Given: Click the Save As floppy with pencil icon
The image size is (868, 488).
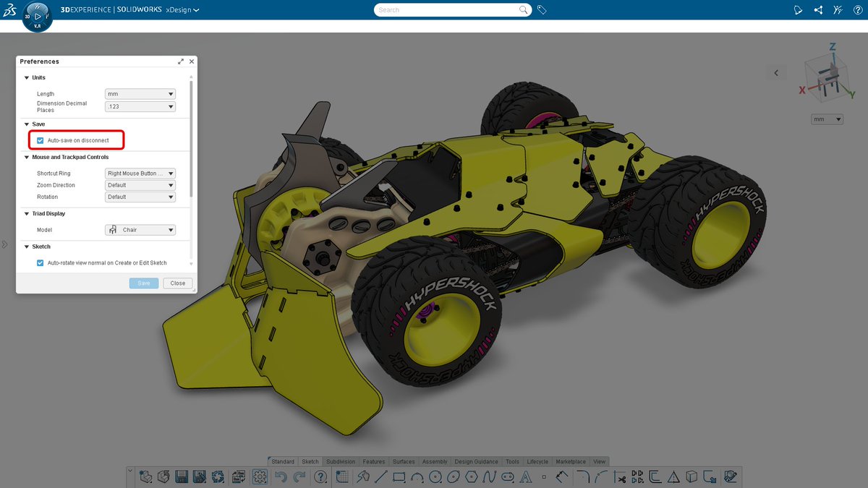Looking at the screenshot, I should point(200,476).
